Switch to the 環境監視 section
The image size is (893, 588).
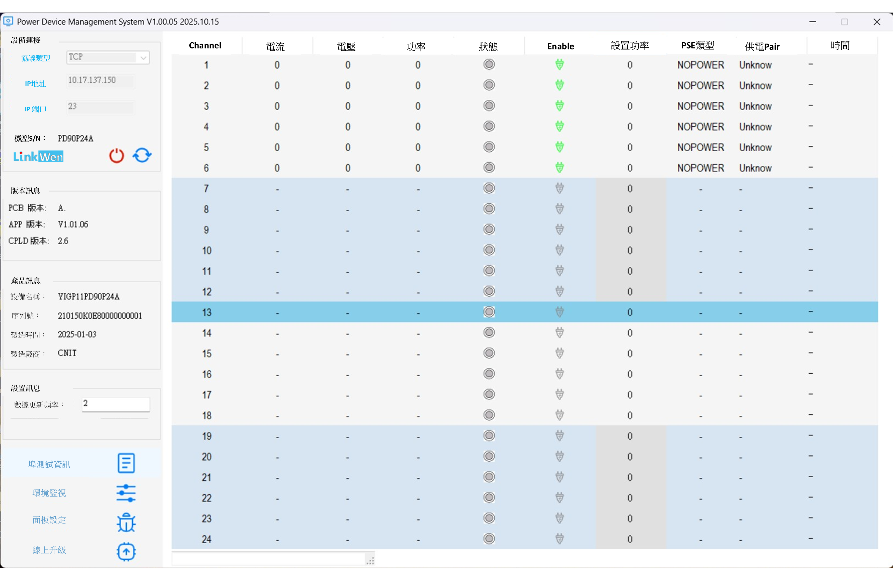pyautogui.click(x=49, y=493)
